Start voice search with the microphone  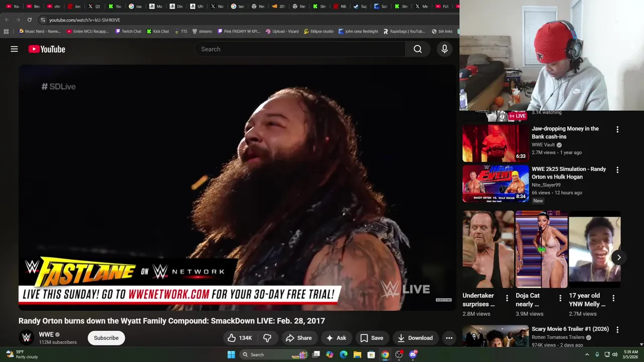coord(444,49)
